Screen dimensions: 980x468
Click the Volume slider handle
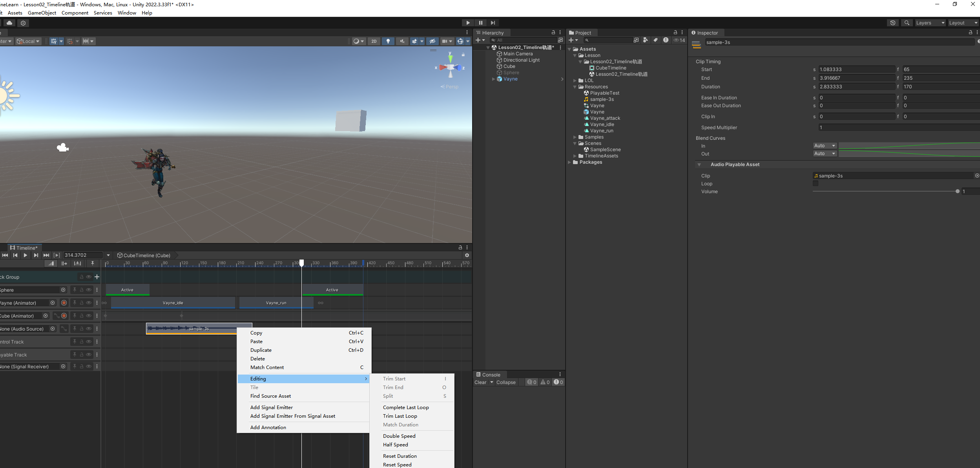tap(957, 191)
